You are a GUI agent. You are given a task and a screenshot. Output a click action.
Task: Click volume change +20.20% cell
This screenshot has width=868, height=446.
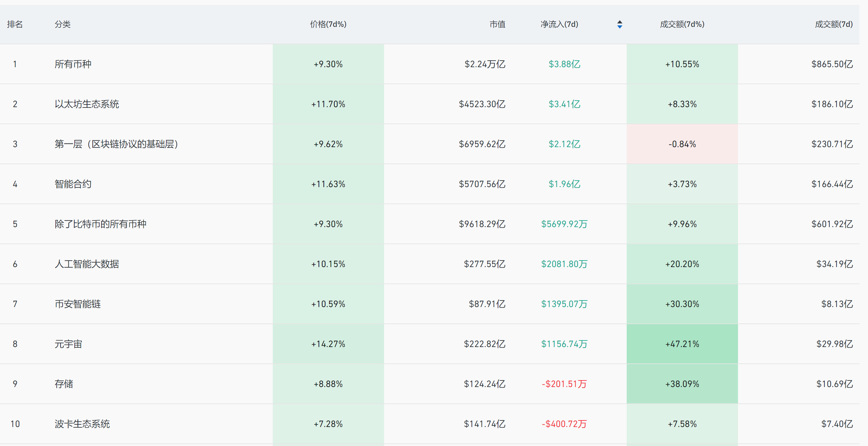pos(682,264)
